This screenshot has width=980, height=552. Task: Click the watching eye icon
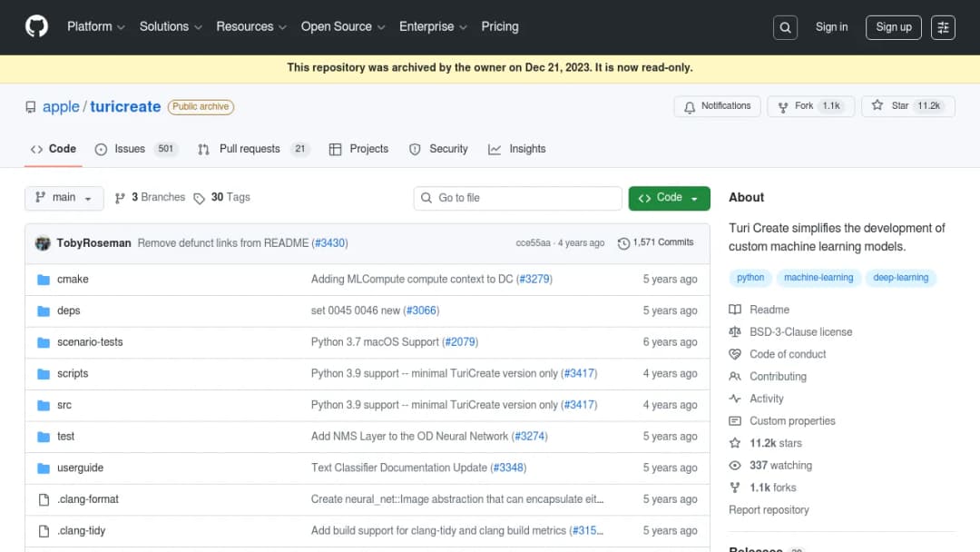tap(735, 466)
